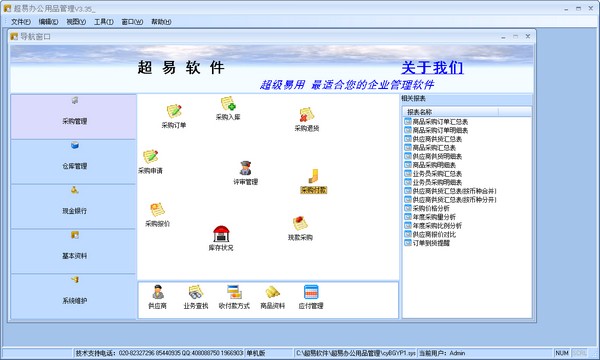Screen dimensions: 600x360
Task: Click the 技术支持电话 status bar entry
Action: coord(159,353)
